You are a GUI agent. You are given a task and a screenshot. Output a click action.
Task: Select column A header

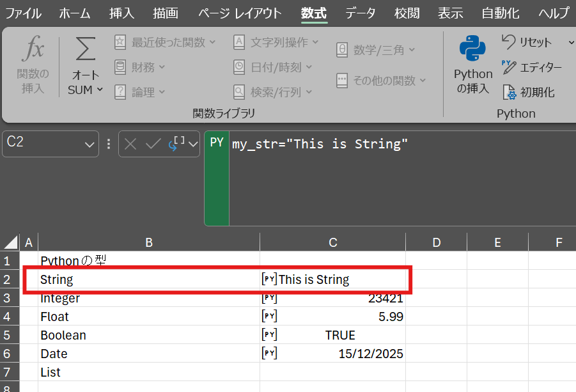(x=29, y=242)
